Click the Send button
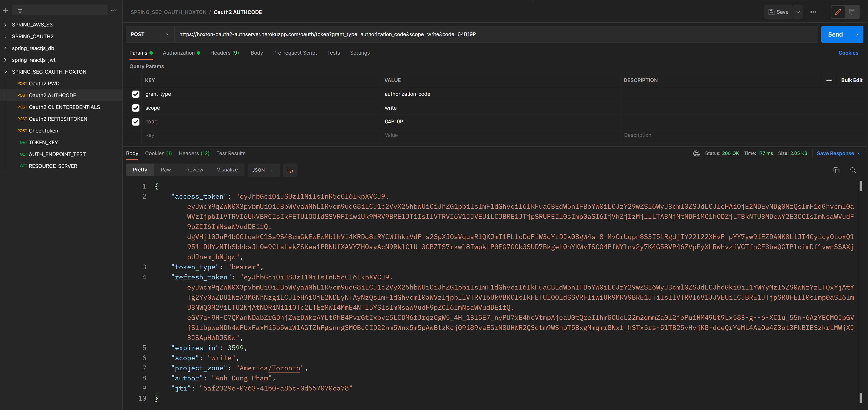868x410 pixels. point(835,34)
